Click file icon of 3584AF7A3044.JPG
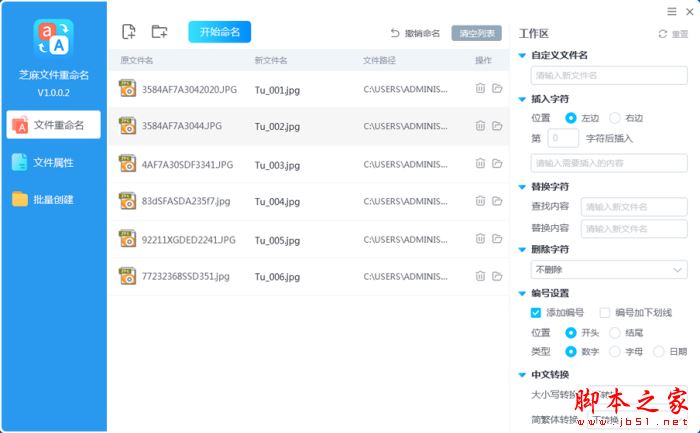Screen dimensions: 700x433 click(128, 126)
